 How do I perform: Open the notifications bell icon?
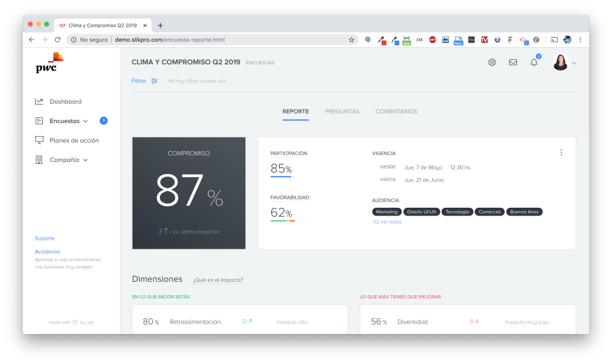coord(534,62)
